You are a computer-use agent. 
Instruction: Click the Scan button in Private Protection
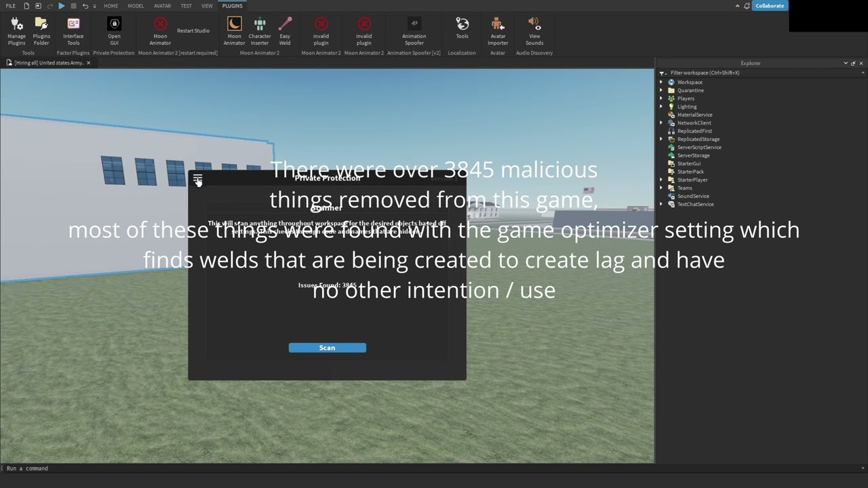(327, 348)
